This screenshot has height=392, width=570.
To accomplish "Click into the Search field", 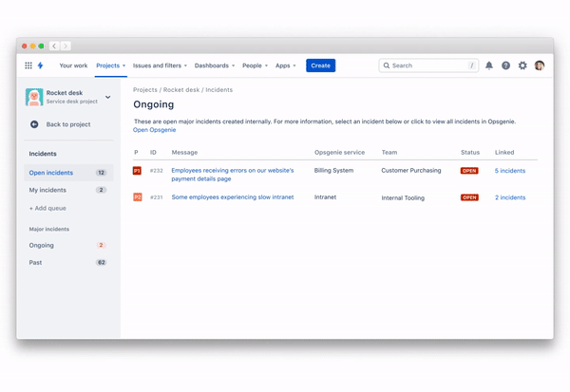I will 427,65.
